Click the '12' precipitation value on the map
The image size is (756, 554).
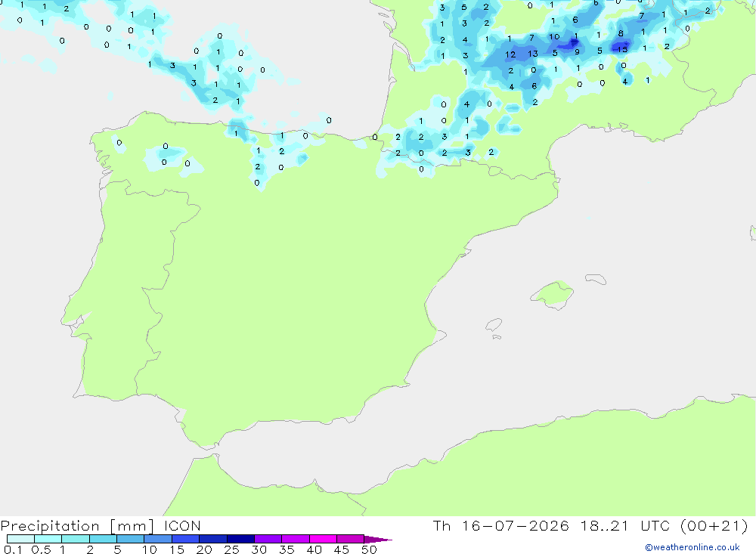510,54
